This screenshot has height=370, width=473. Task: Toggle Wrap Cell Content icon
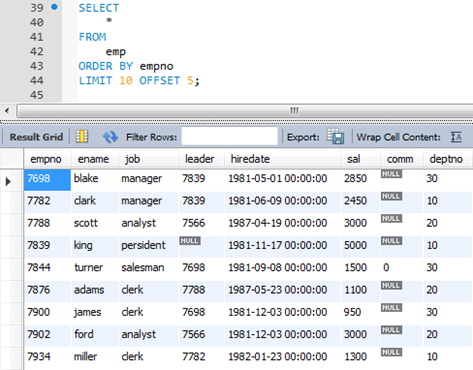point(456,137)
